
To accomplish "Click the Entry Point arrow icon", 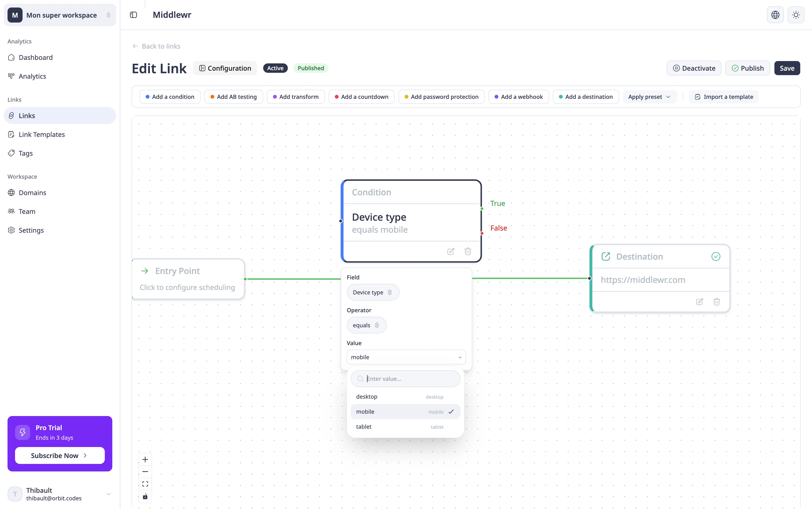I will click(x=144, y=271).
